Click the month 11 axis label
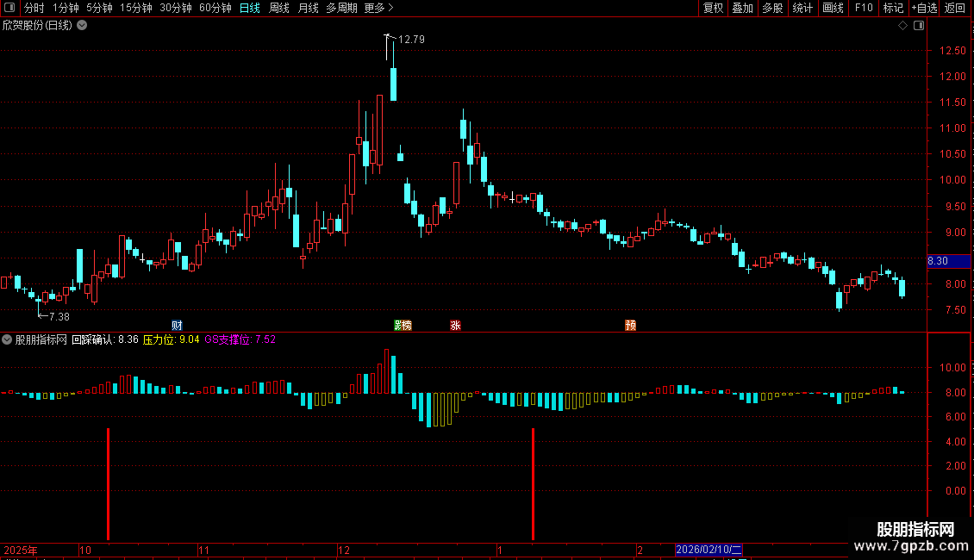This screenshot has width=974, height=560. coord(203,550)
